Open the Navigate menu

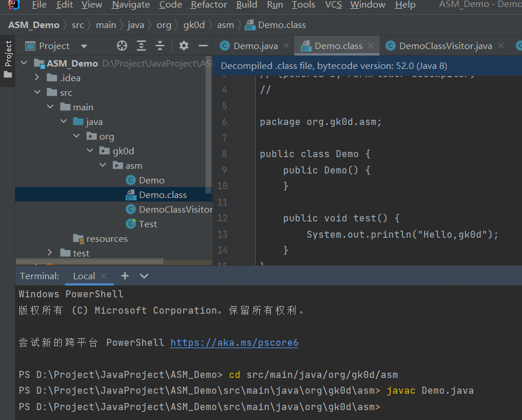pos(131,5)
